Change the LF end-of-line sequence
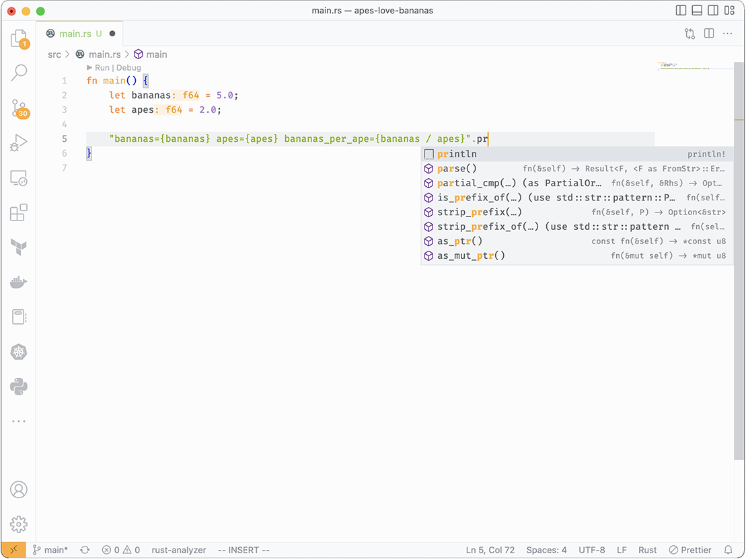The image size is (746, 560). (622, 550)
